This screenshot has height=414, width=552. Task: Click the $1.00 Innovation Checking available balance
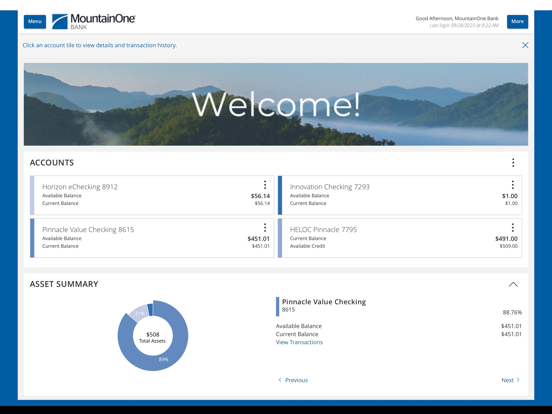pyautogui.click(x=510, y=196)
